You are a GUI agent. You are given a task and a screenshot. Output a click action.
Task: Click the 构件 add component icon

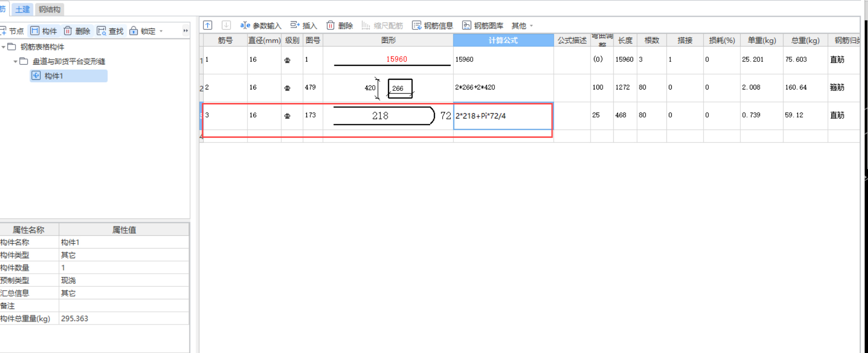click(x=35, y=31)
